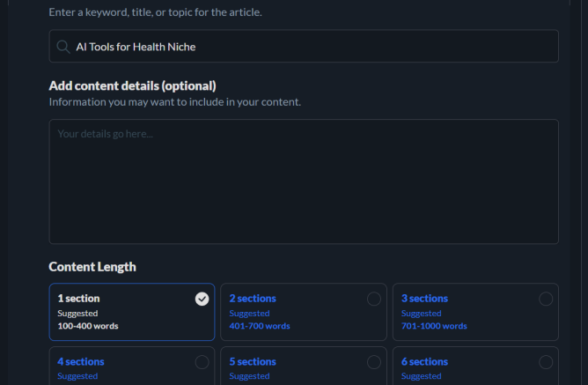
Task: Click the 'Add content details (optional)' heading
Action: coord(132,85)
